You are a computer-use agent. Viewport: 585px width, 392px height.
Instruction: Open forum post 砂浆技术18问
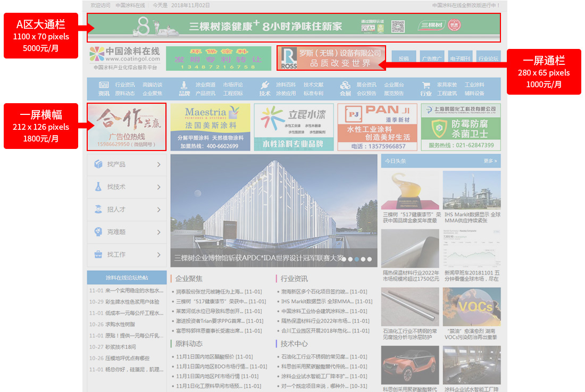point(121,347)
